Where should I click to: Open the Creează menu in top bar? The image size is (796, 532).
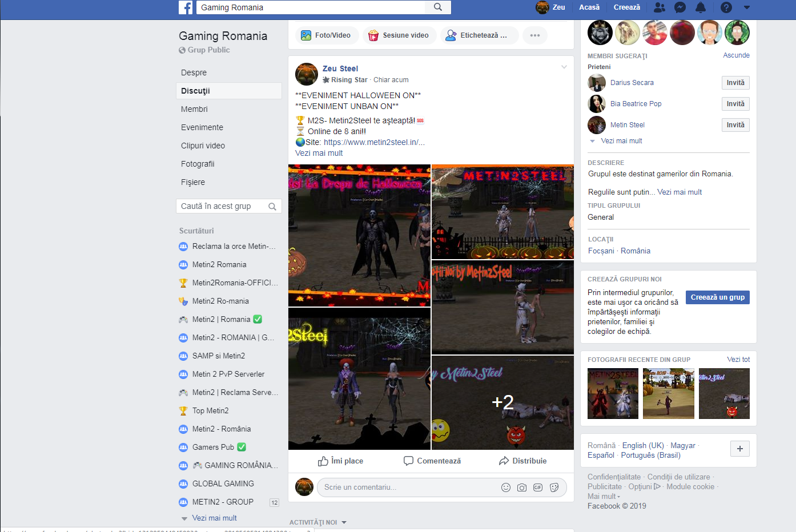627,7
